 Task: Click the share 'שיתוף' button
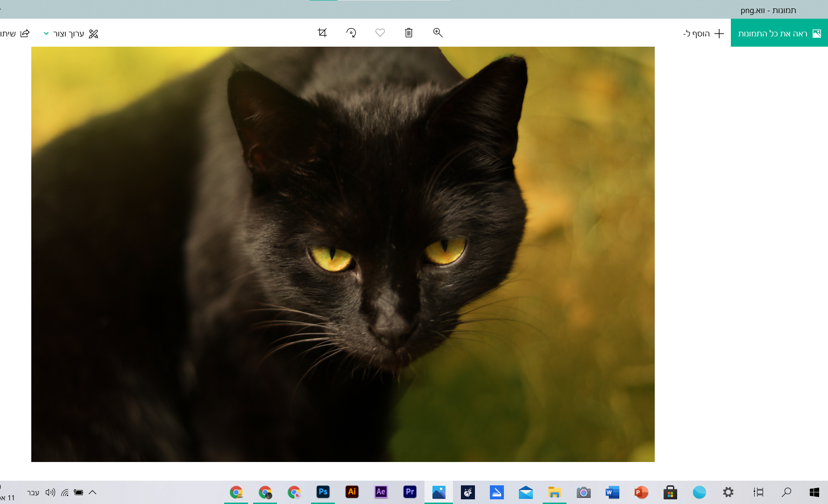click(x=15, y=34)
